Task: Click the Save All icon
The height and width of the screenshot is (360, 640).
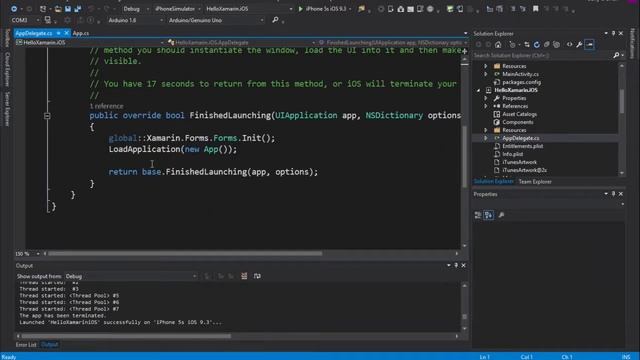Action: click(x=78, y=9)
